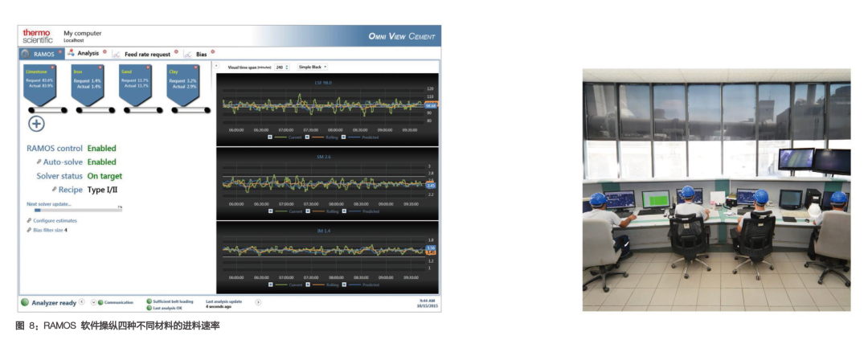Click the Bias tab chart icon
The width and height of the screenshot is (868, 344).
click(x=187, y=55)
